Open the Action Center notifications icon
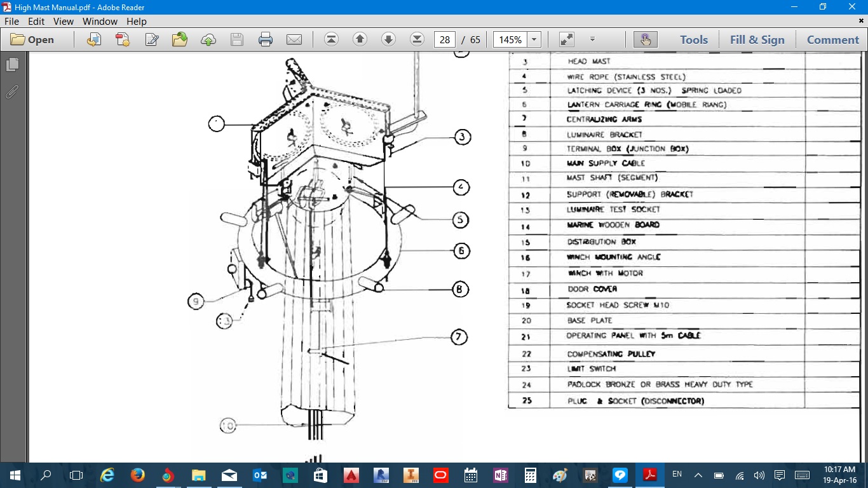 (x=780, y=475)
